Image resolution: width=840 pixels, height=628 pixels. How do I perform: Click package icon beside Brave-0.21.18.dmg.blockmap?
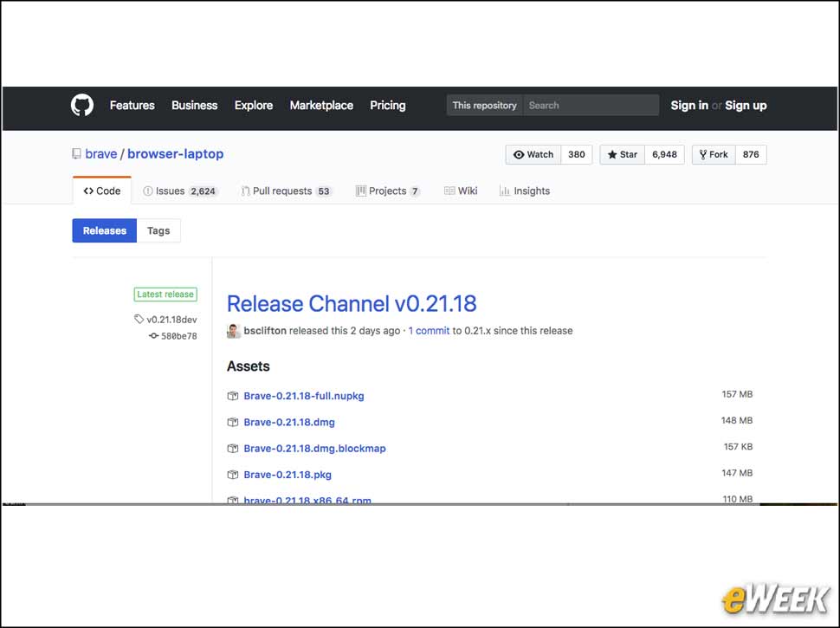point(232,449)
